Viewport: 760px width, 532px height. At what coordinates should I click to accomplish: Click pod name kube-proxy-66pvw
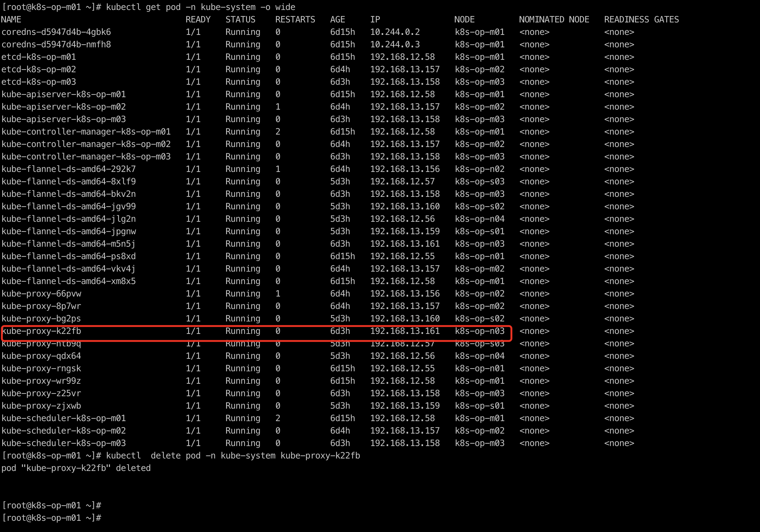[41, 294]
